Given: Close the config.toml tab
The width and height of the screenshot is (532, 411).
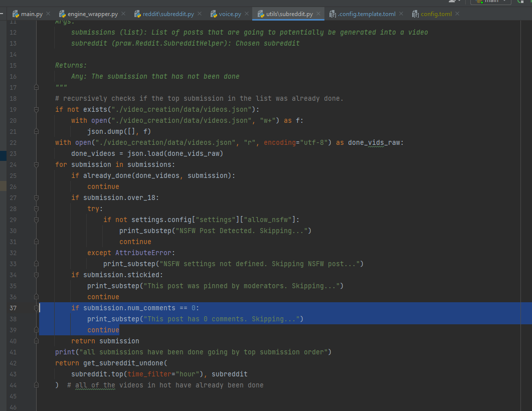Looking at the screenshot, I should [x=457, y=14].
